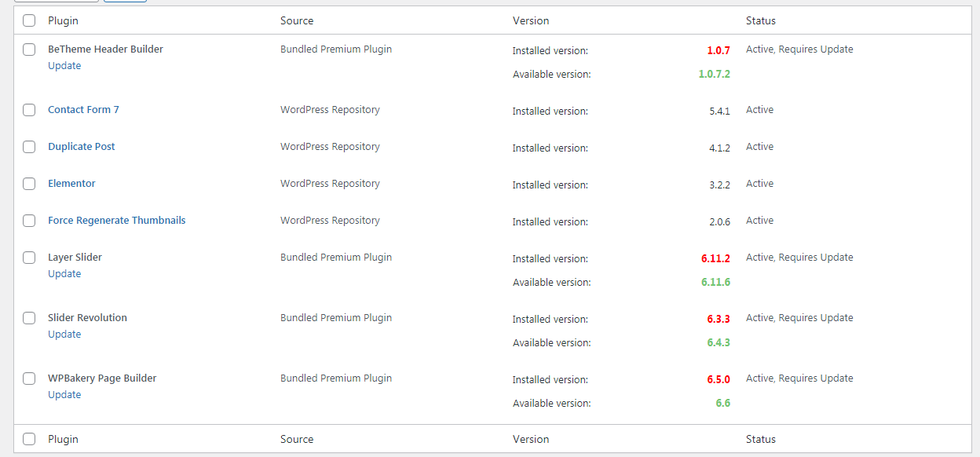Click the WordPress Repository source for Contact Form 7
980x457 pixels.
coord(330,110)
